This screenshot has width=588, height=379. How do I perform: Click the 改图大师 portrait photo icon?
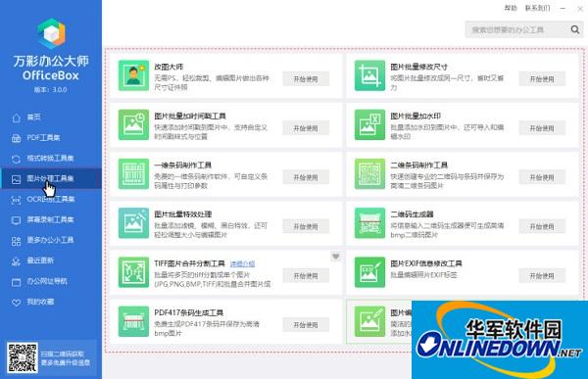point(133,75)
